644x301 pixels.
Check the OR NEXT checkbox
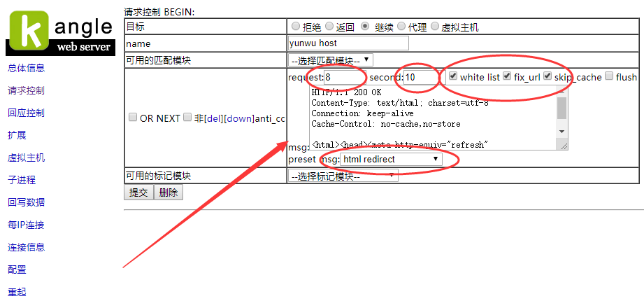(x=133, y=118)
